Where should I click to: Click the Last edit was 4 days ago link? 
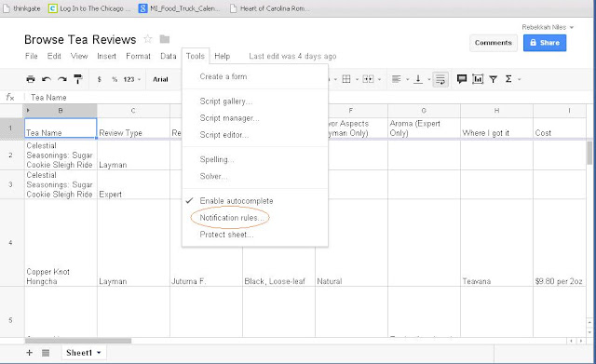coord(292,56)
